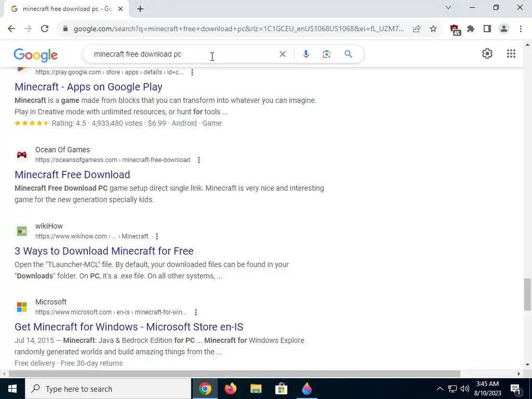The image size is (532, 399).
Task: Go to the Google logo homepage
Action: (x=36, y=55)
